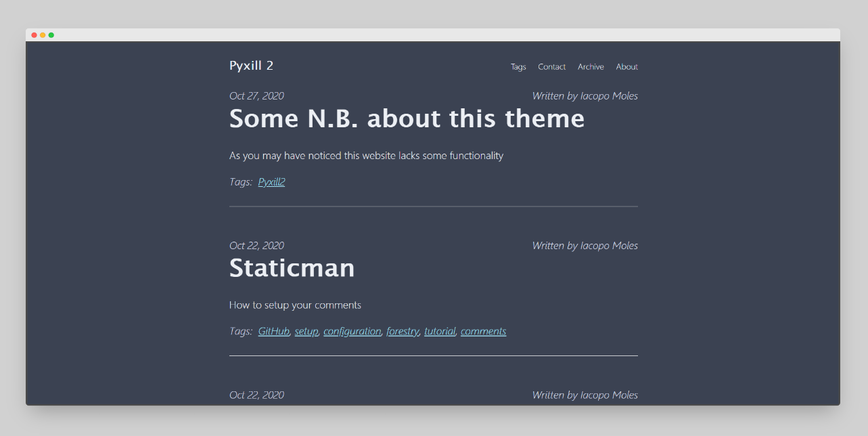Click the text 'How to setup your comments'

tap(295, 305)
